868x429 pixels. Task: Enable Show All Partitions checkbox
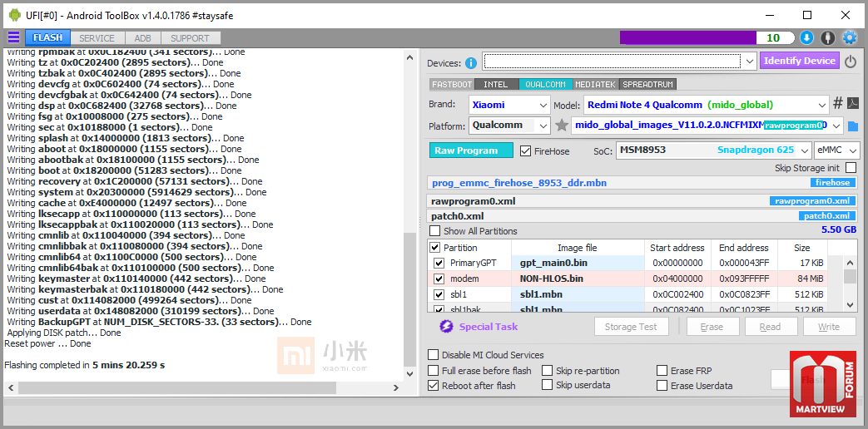(x=435, y=231)
